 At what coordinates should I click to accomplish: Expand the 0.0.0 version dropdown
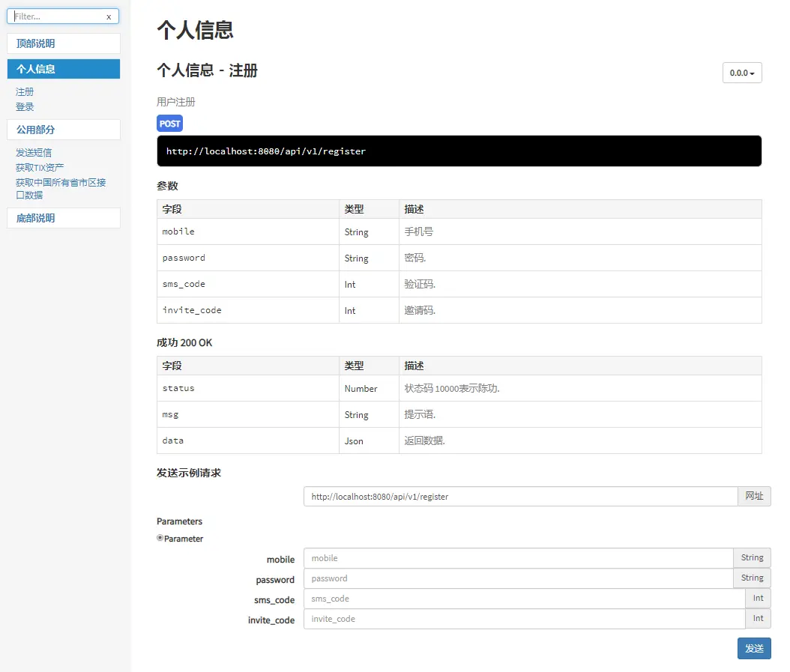[742, 73]
